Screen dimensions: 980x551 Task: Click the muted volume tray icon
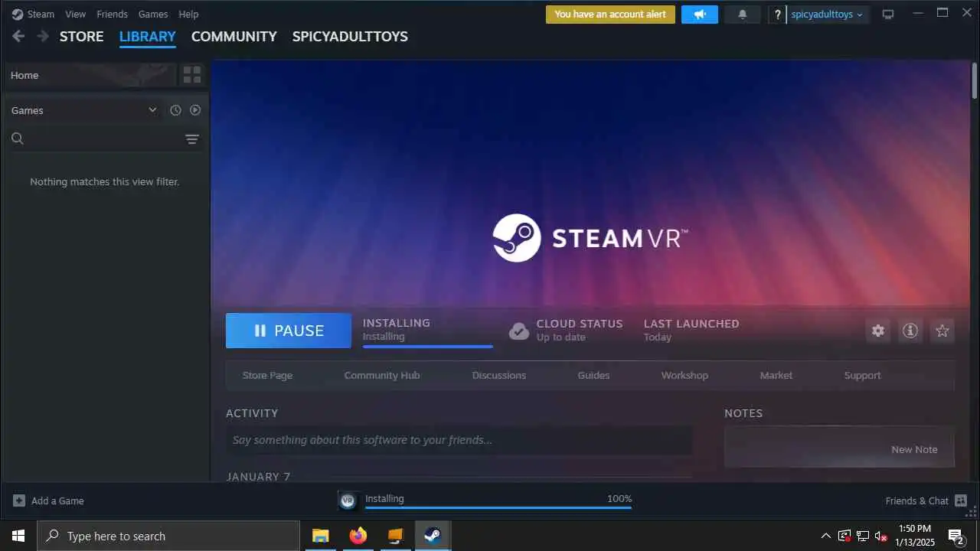pyautogui.click(x=881, y=536)
